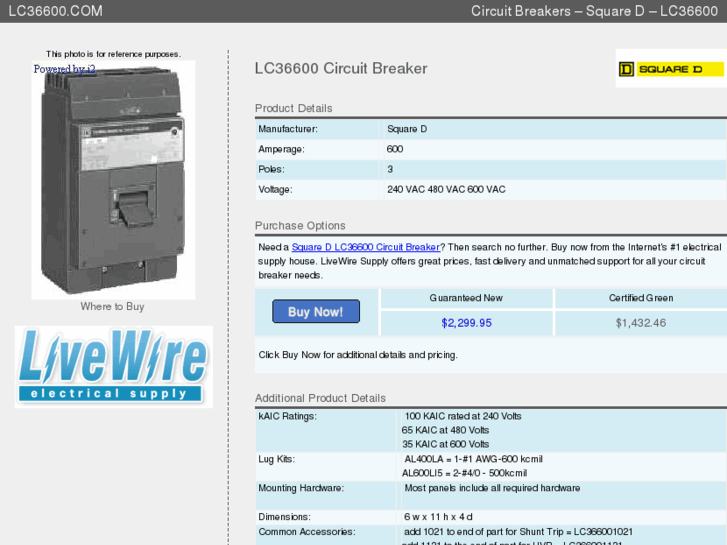The height and width of the screenshot is (545, 727).
Task: Click the 35 KAIC at 600 Volts line
Action: pos(445,444)
